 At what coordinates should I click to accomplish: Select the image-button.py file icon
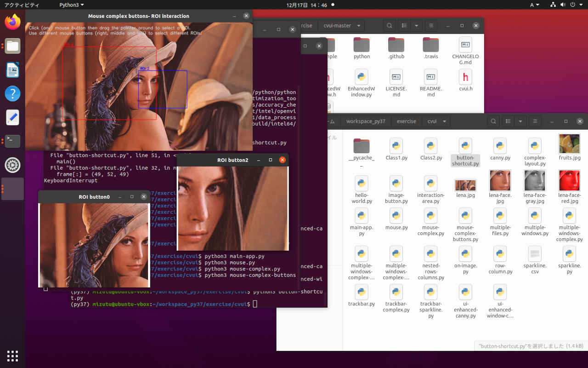pos(396,184)
